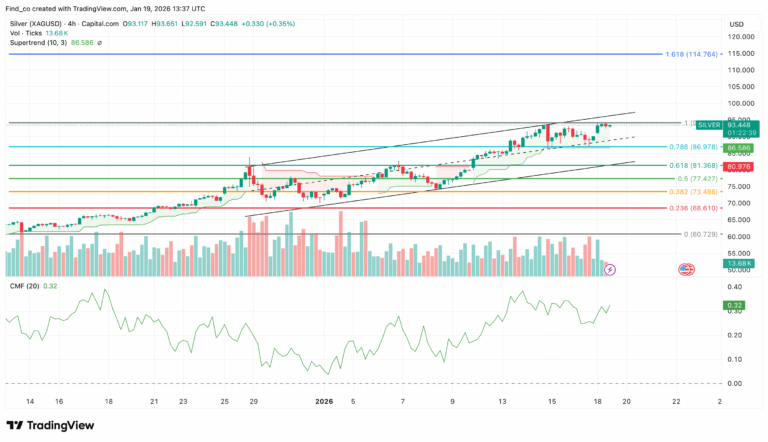Click the low value L92.591
The image size is (768, 442).
click(x=194, y=24)
